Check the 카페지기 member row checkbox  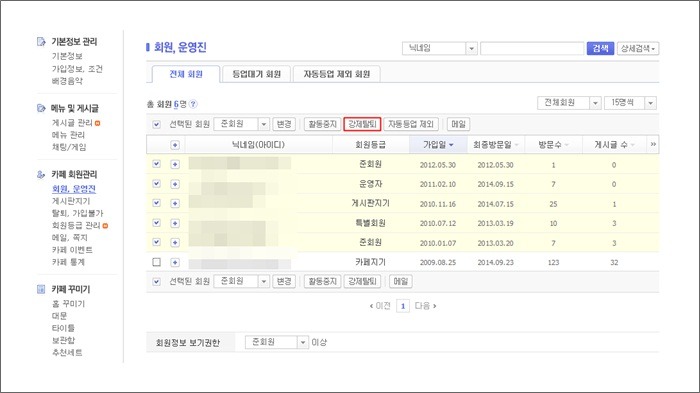click(156, 262)
